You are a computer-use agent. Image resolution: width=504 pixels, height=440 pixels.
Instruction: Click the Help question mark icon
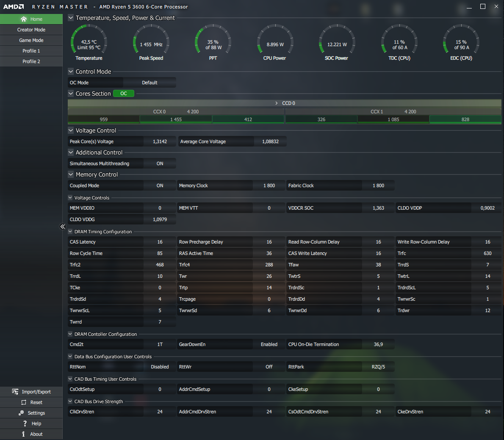25,423
